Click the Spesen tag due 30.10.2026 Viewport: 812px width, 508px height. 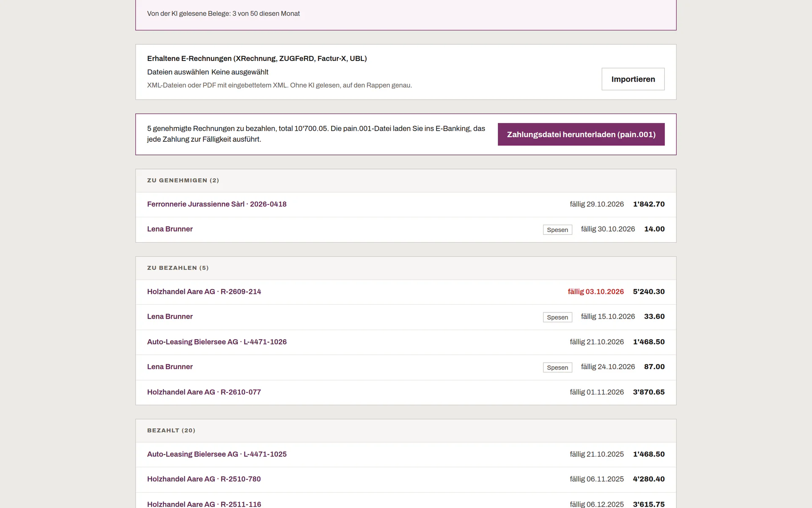557,229
